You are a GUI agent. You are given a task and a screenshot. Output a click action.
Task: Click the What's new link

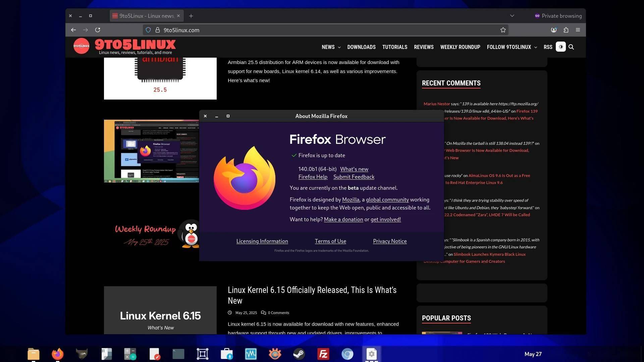click(x=354, y=169)
